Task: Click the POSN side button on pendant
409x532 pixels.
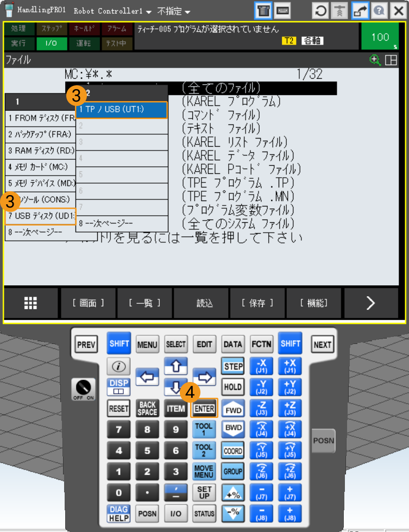Action: 323,441
